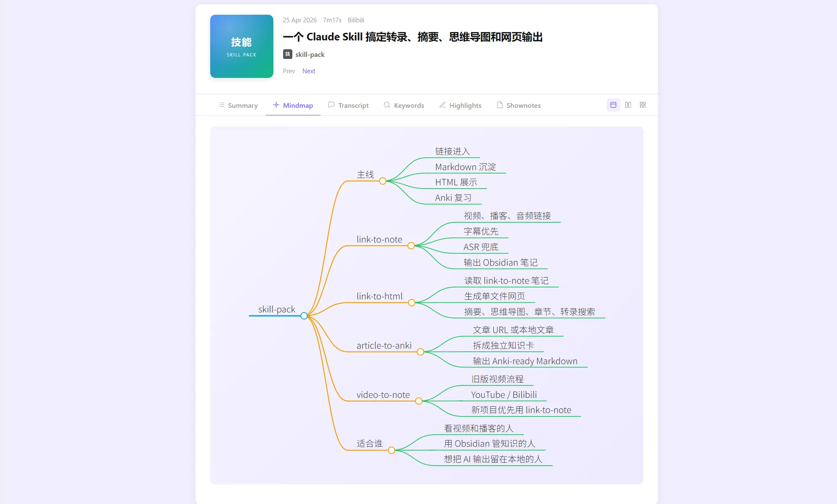Screen dimensions: 837x504
Task: Collapse the link-to-note branch node circle
Action: coord(411,246)
